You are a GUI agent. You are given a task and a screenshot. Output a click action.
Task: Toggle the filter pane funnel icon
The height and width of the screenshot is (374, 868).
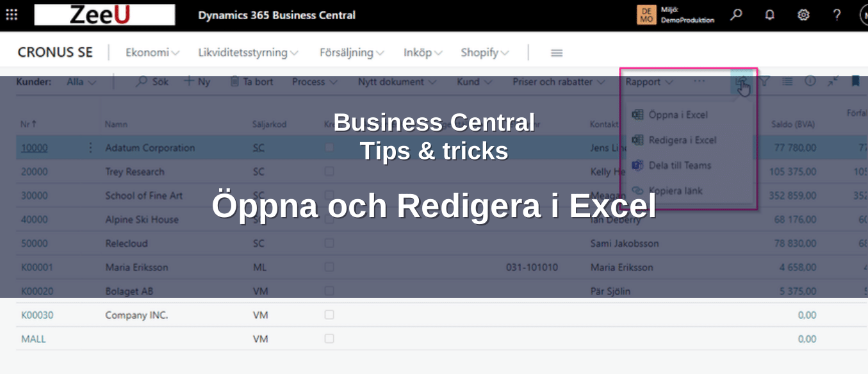pyautogui.click(x=764, y=82)
